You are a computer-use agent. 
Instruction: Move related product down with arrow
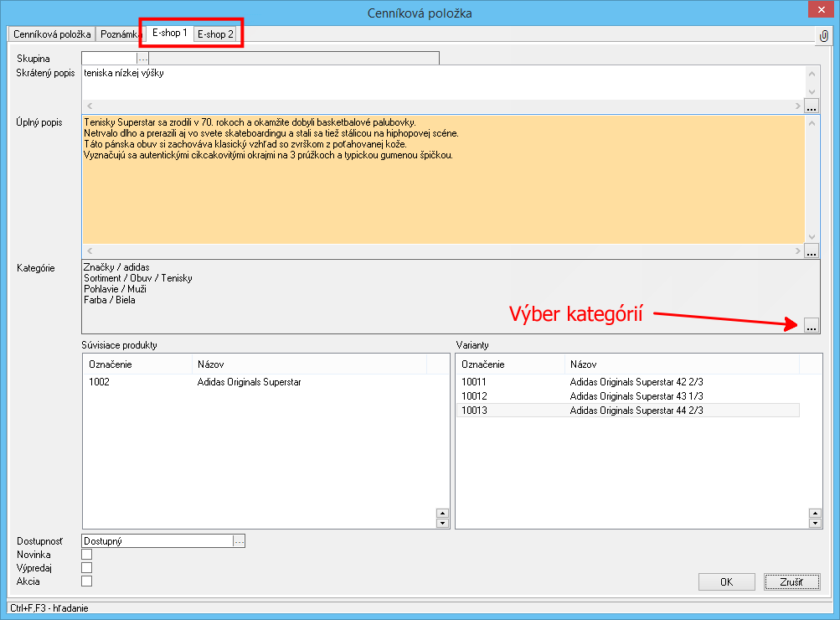point(443,524)
